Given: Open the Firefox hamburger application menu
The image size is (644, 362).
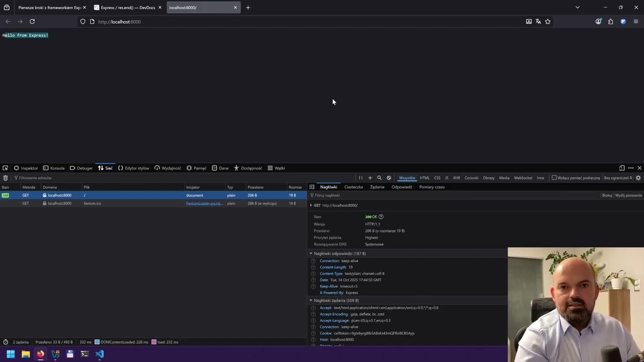Looking at the screenshot, I should point(636,22).
